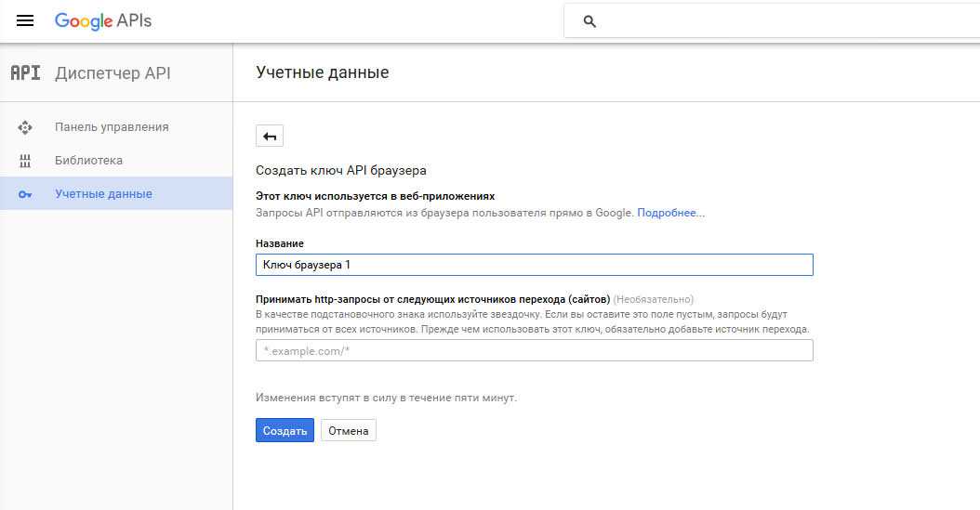
Task: Click the Google APIs logo
Action: click(x=102, y=20)
